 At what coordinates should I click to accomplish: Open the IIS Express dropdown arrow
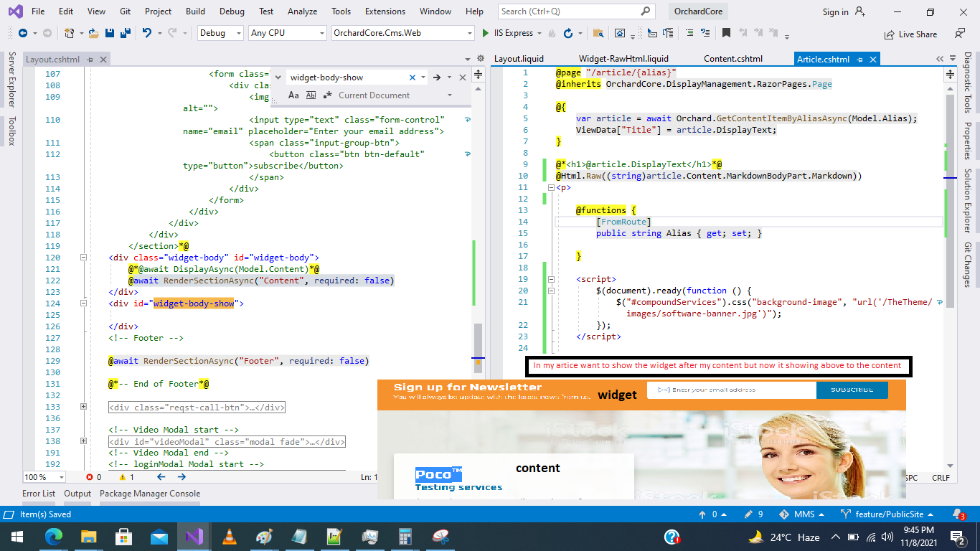point(540,33)
